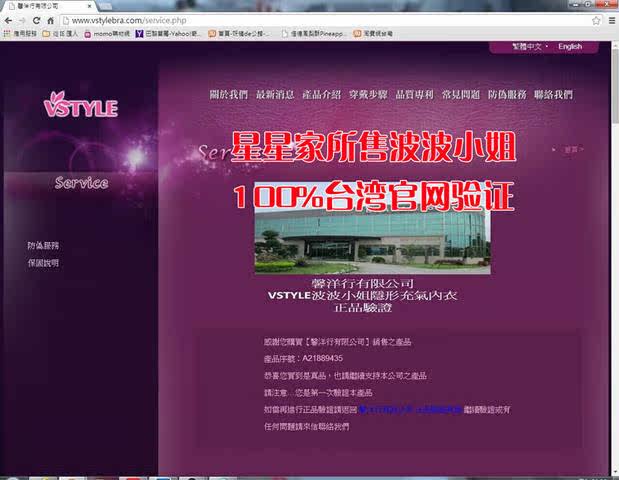Switch language to English
The width and height of the screenshot is (619, 480).
[570, 47]
